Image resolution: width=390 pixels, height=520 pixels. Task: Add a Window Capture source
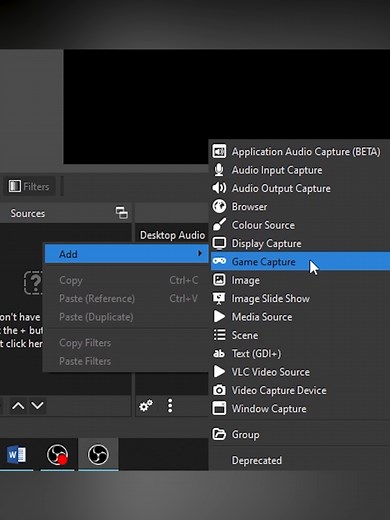tap(300, 408)
